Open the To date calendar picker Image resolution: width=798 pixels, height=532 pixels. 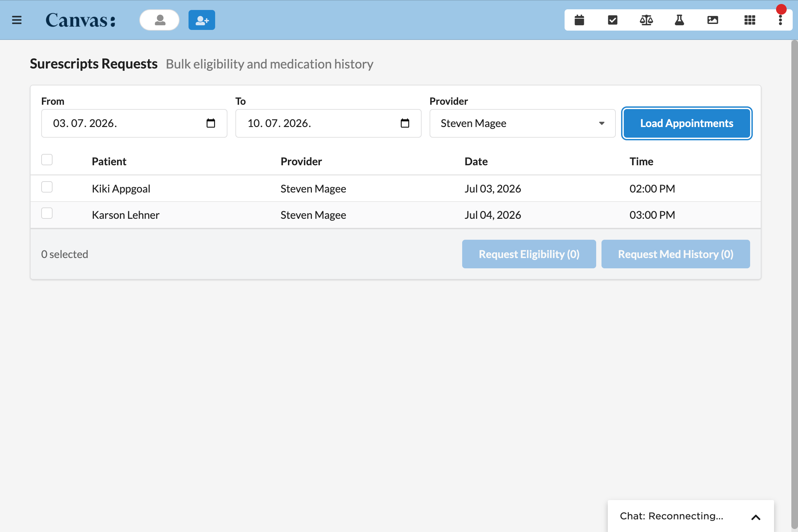405,123
